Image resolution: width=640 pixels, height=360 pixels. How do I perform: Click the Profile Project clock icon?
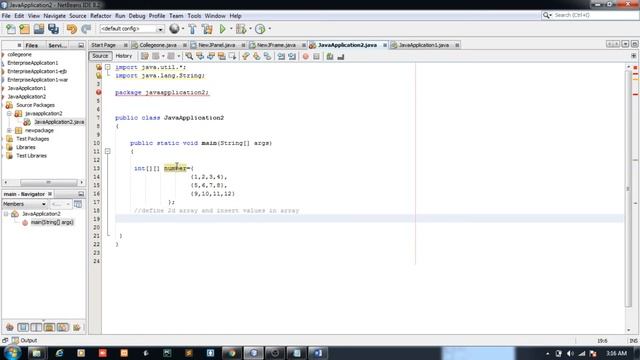[260, 29]
